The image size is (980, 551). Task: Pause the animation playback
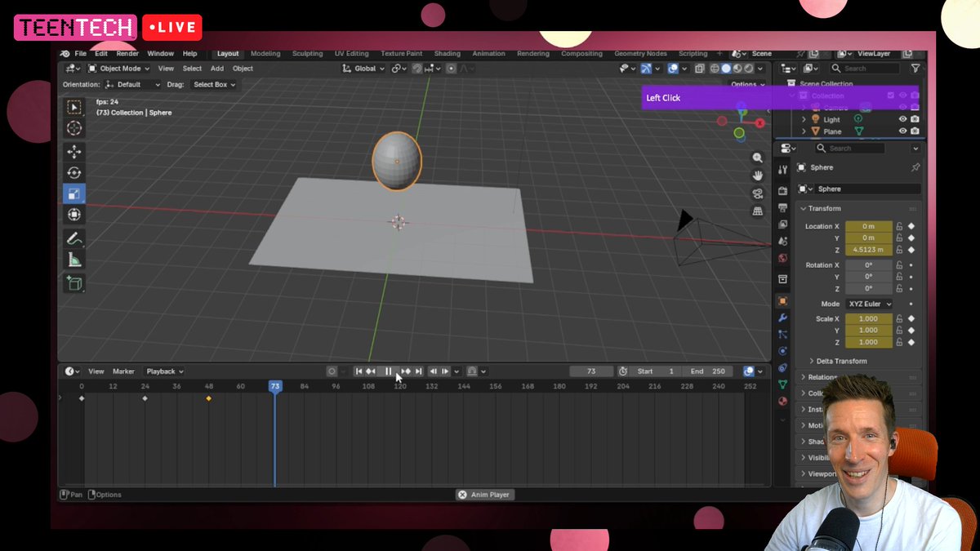[x=388, y=371]
